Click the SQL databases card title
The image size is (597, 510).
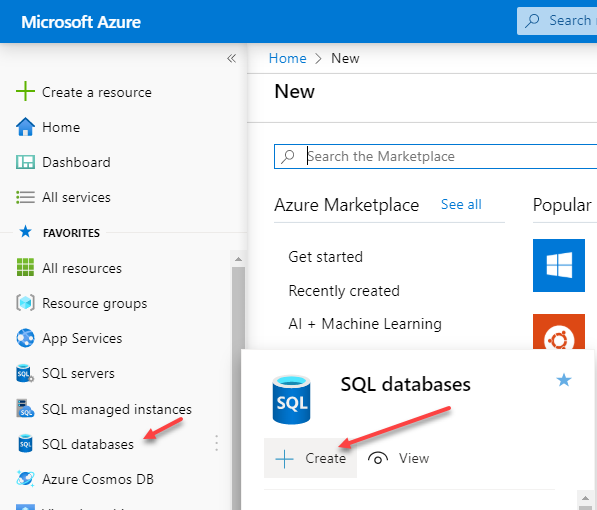coord(405,384)
